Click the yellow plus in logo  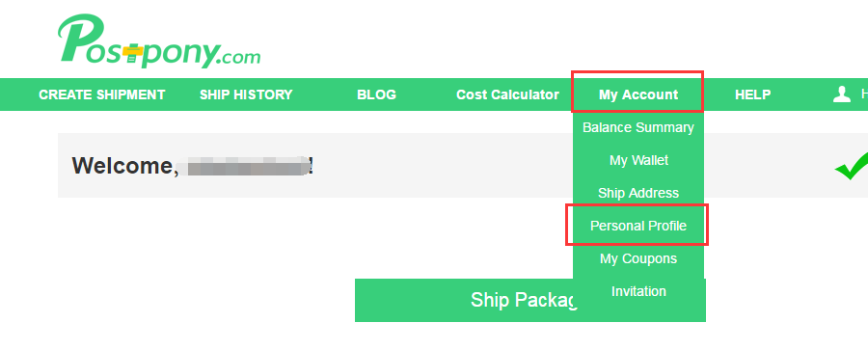tap(133, 53)
